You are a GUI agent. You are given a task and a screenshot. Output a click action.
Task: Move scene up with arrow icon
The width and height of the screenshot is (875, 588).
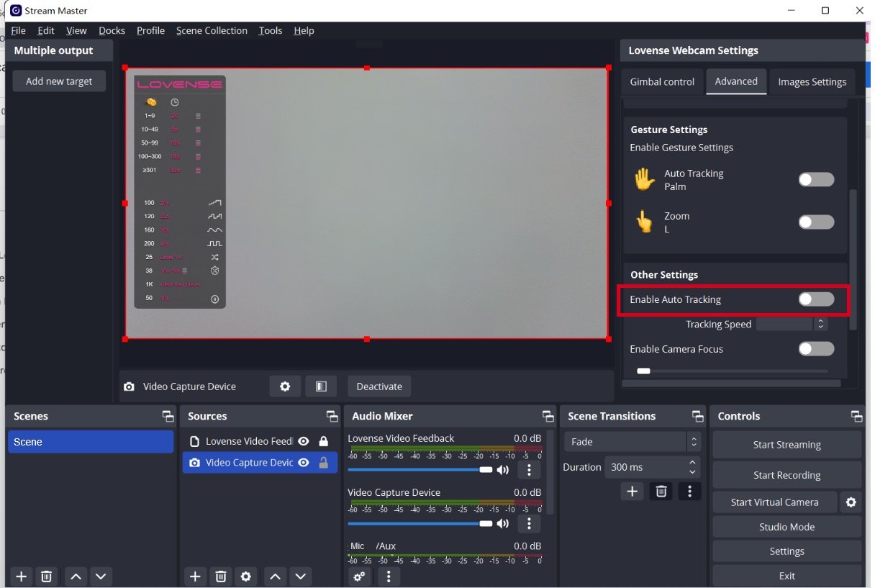76,576
